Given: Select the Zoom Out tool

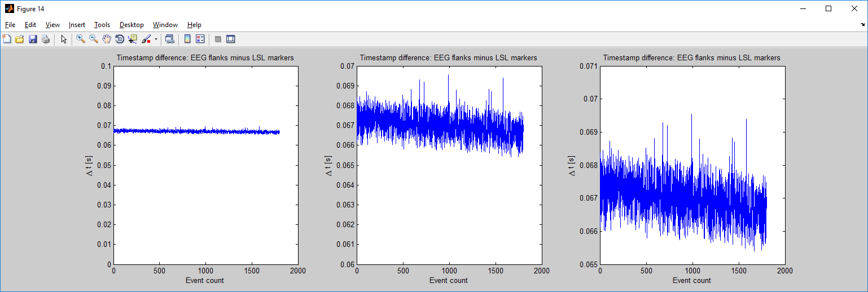Looking at the screenshot, I should [94, 39].
